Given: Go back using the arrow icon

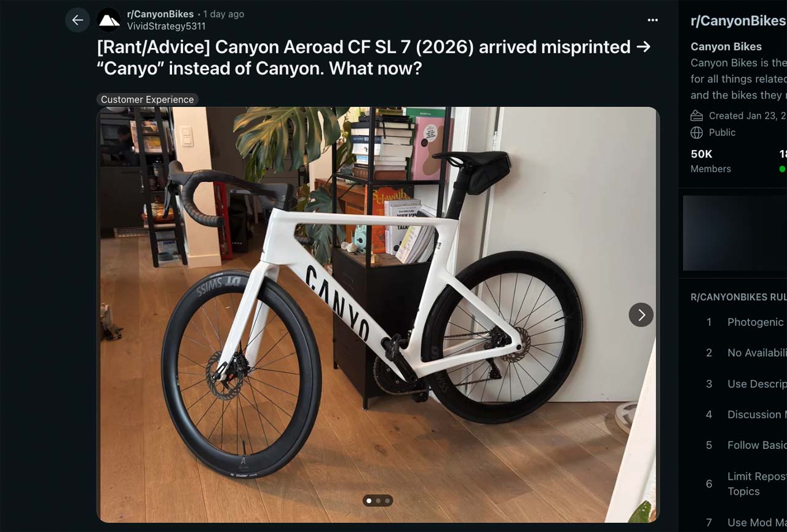Looking at the screenshot, I should click(x=77, y=20).
